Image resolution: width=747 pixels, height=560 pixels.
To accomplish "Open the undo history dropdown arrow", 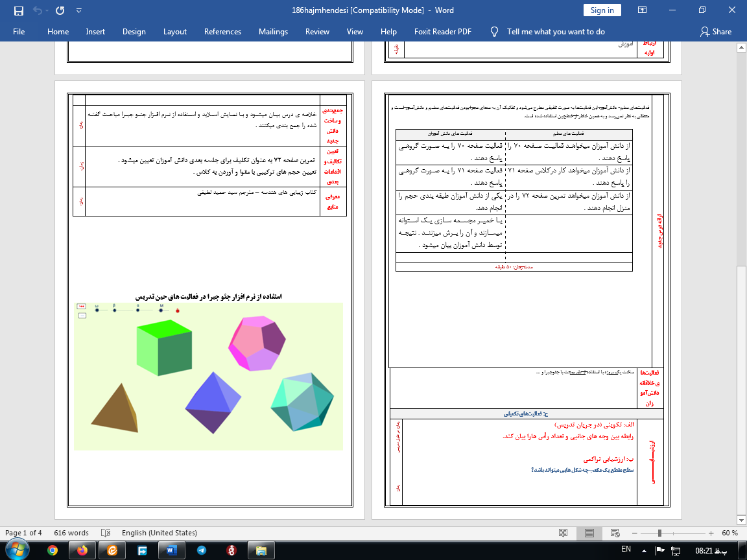I will tap(47, 10).
